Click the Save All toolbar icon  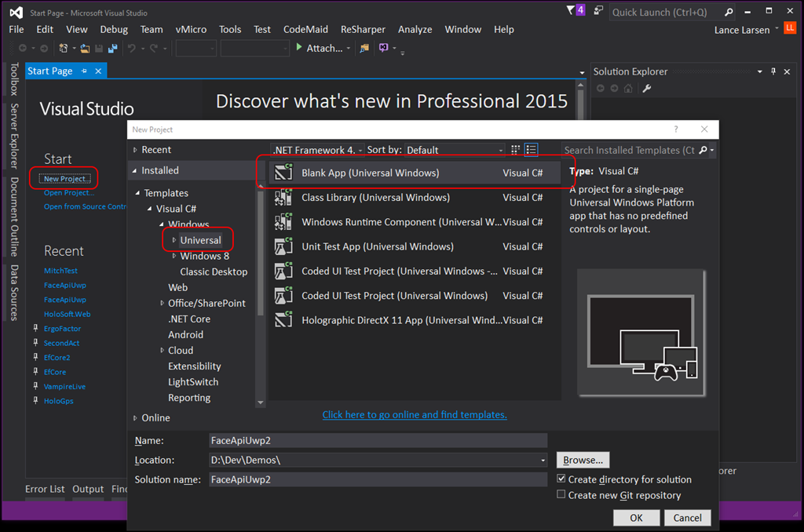point(113,48)
